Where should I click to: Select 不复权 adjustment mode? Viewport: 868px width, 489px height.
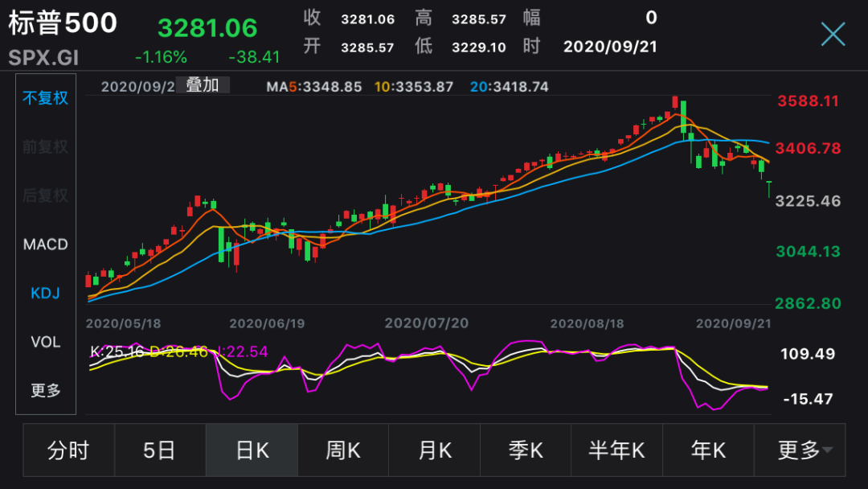click(45, 98)
